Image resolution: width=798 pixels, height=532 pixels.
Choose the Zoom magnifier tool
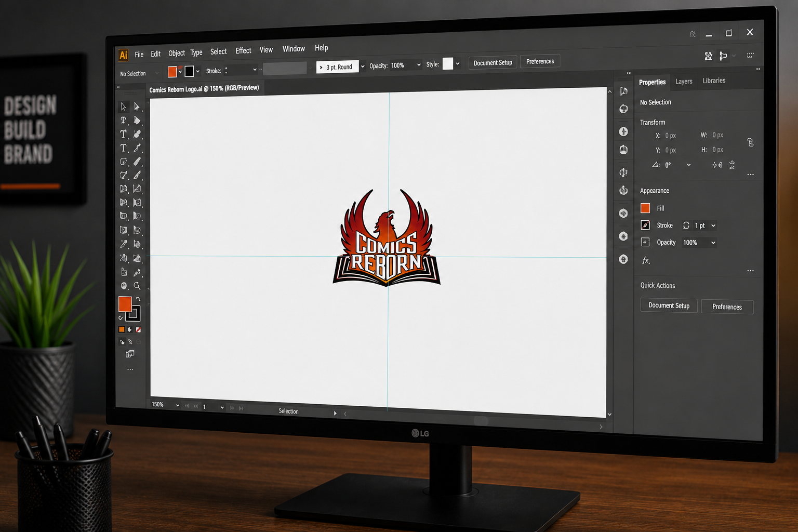pos(137,286)
